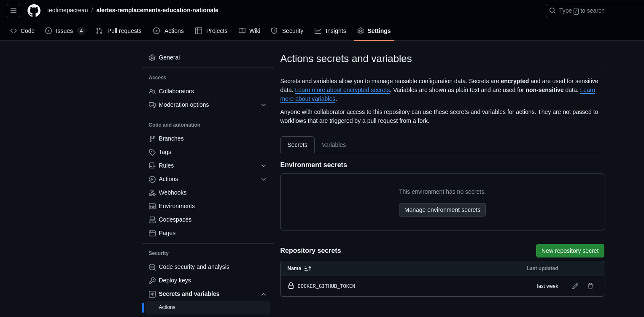Expand the Moderation options chevron
Viewport: 644px width, 317px height.
(264, 105)
